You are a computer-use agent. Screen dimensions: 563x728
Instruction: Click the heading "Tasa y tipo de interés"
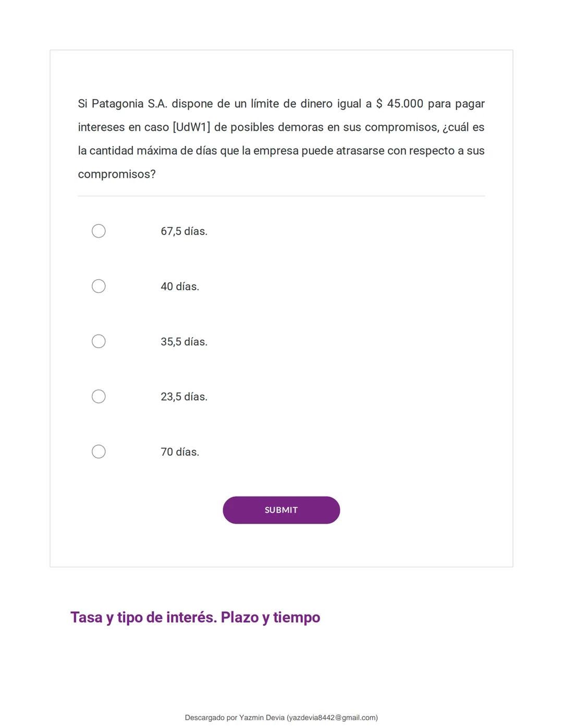[x=143, y=618]
